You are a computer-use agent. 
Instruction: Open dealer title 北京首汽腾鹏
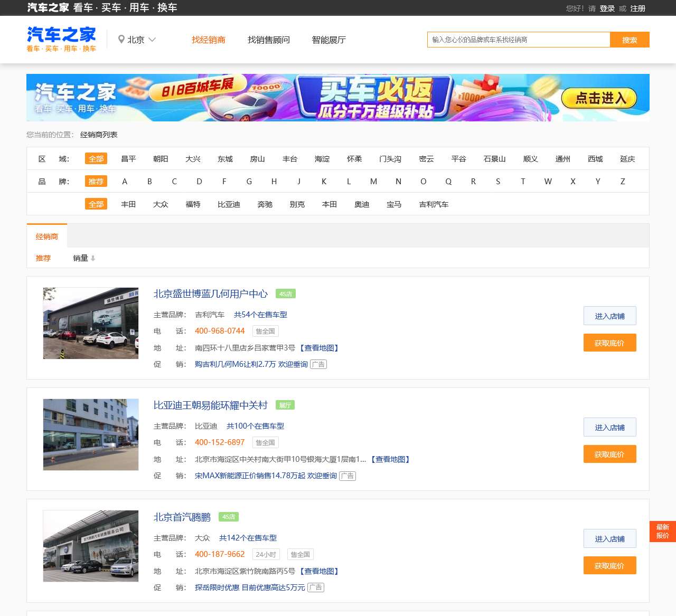(x=182, y=517)
